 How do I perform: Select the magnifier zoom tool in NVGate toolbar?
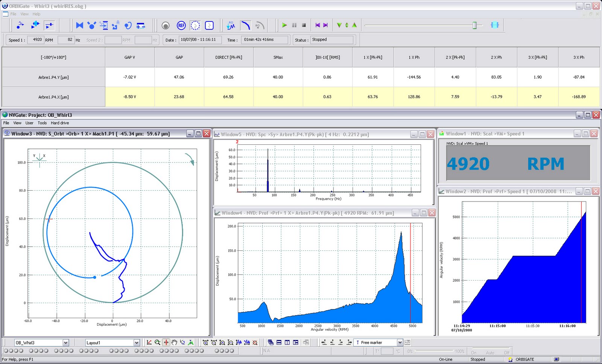pos(158,343)
